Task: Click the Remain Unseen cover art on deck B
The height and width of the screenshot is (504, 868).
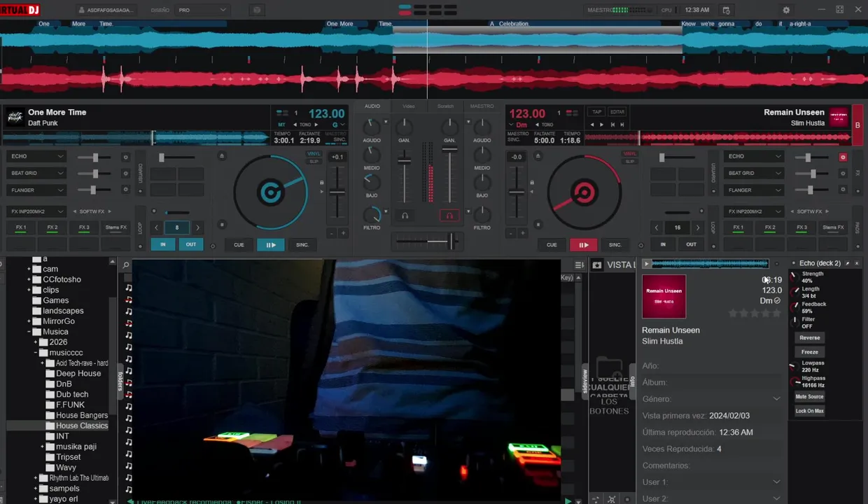Action: coord(839,117)
